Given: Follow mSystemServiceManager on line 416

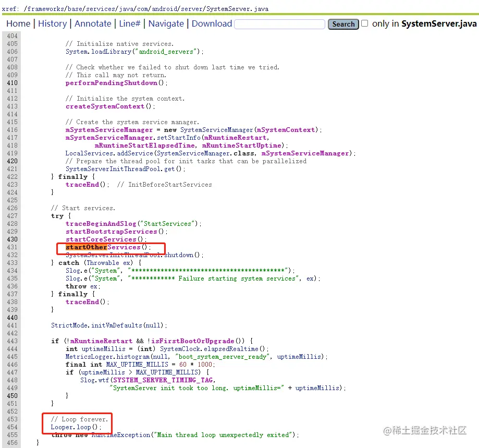Looking at the screenshot, I should [x=109, y=130].
